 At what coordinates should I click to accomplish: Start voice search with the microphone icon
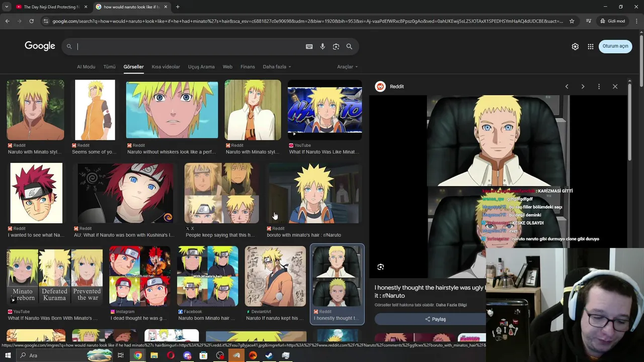tap(323, 46)
